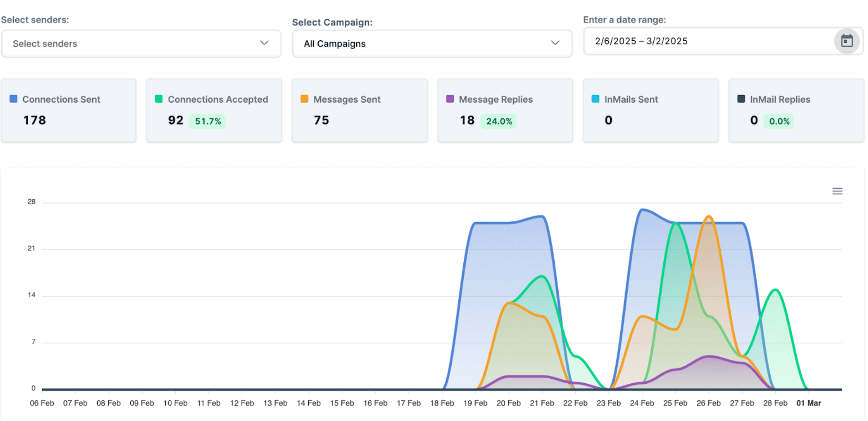The width and height of the screenshot is (868, 421).
Task: Click the Enter a date range: label
Action: click(x=624, y=20)
